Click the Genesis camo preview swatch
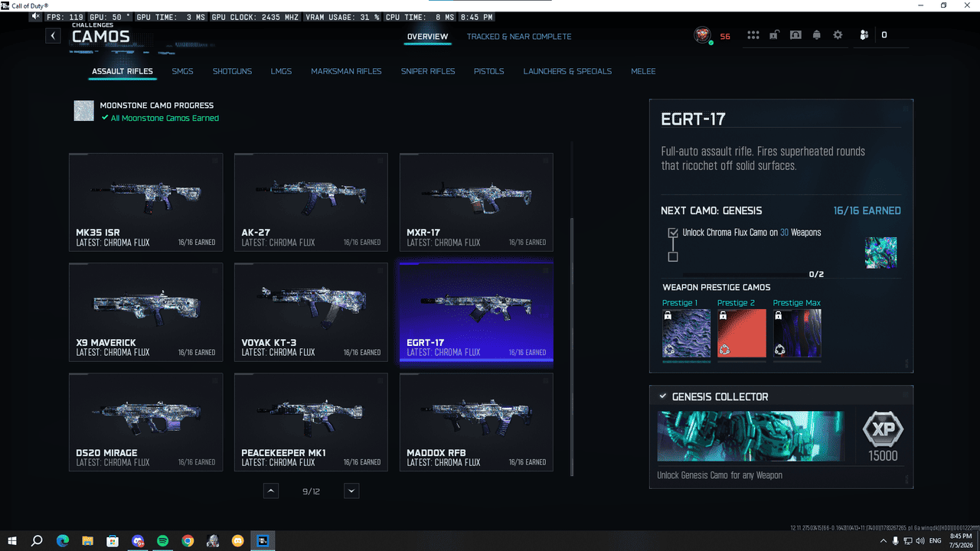Image resolution: width=980 pixels, height=551 pixels. pyautogui.click(x=880, y=253)
